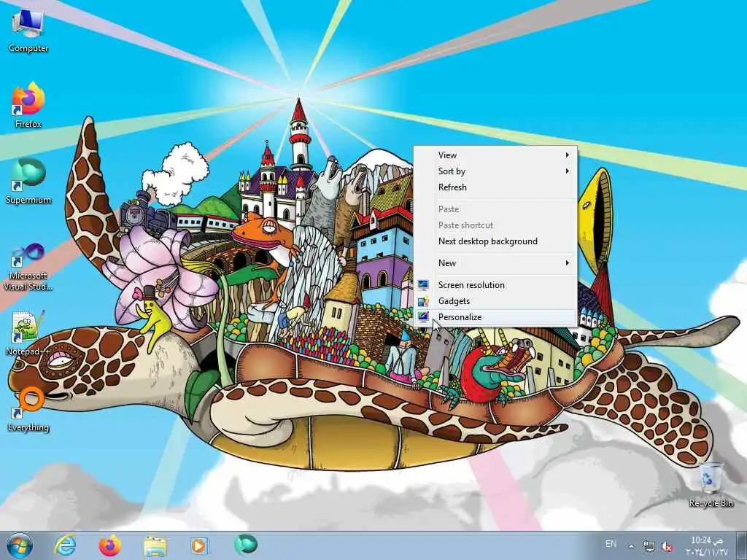
Task: Expand the New submenu
Action: 495,263
